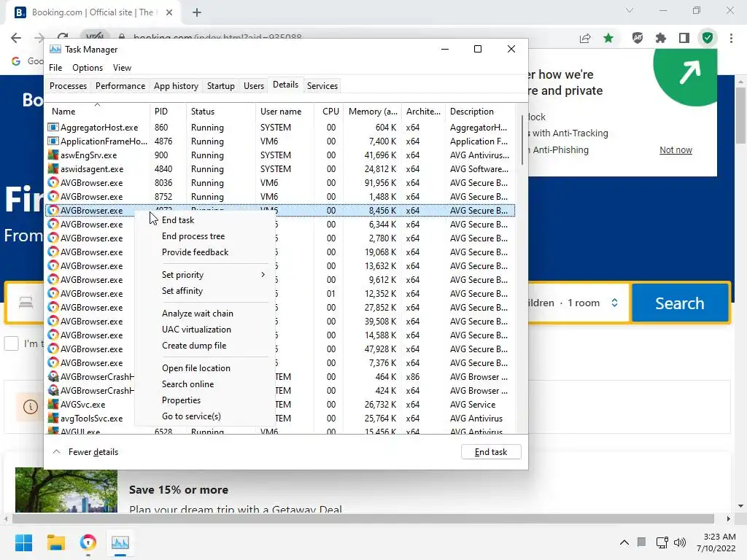Select Set affinity in context menu
Image resolution: width=747 pixels, height=560 pixels.
click(x=205, y=291)
